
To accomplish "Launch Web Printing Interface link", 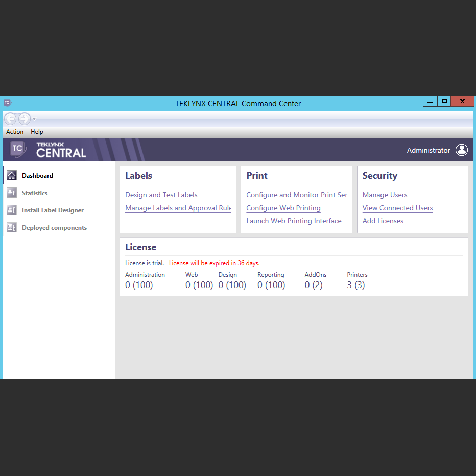I will click(294, 221).
